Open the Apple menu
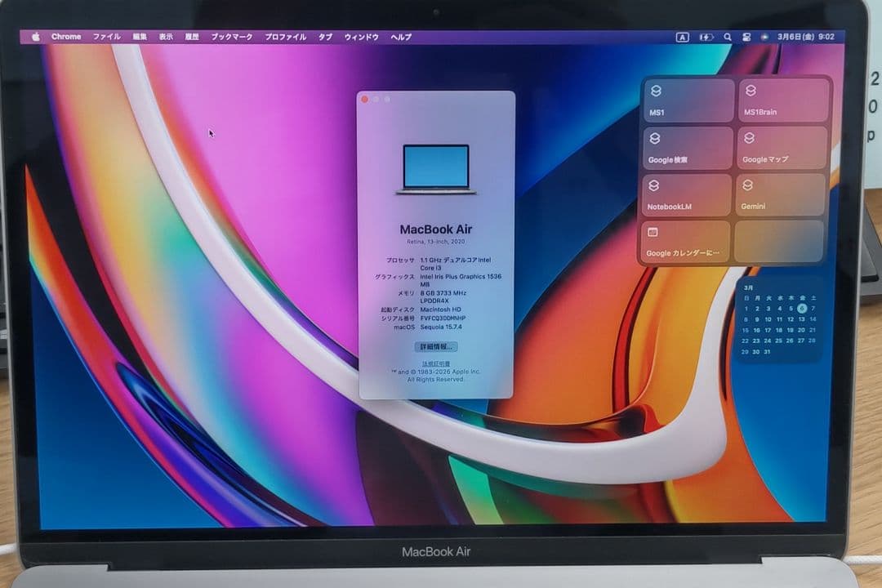Screen dimensions: 882x588 coord(35,37)
